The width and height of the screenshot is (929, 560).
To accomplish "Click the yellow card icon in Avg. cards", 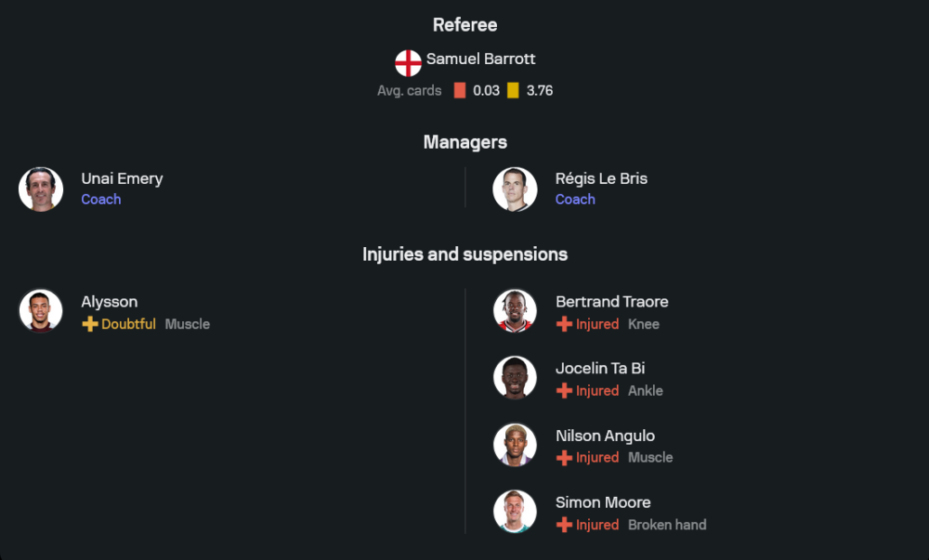I will click(513, 91).
